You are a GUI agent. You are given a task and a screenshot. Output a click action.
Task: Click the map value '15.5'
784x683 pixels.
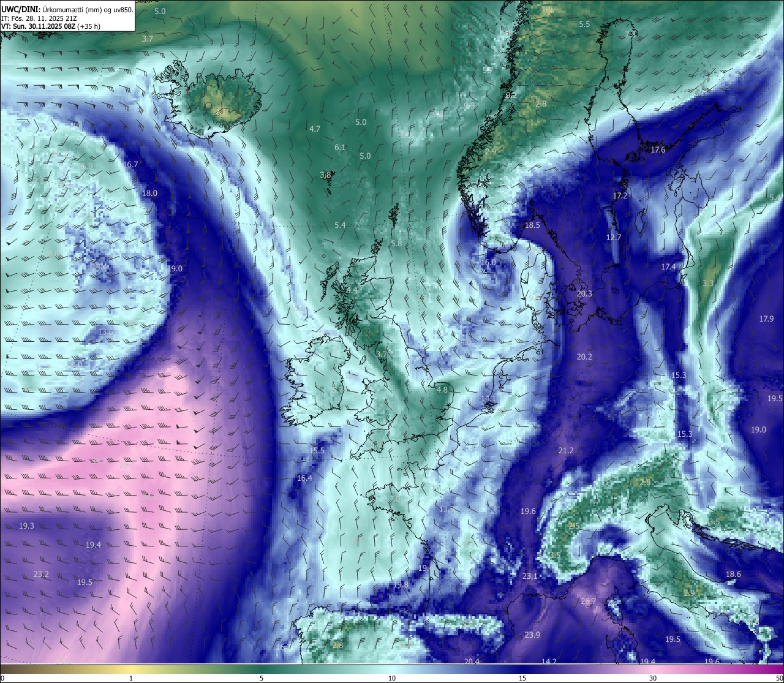tap(317, 450)
